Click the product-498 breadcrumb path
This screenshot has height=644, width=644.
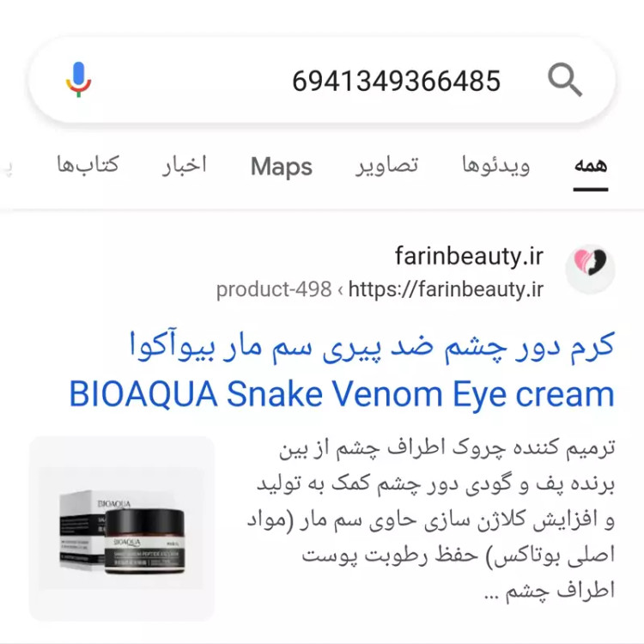tap(274, 289)
